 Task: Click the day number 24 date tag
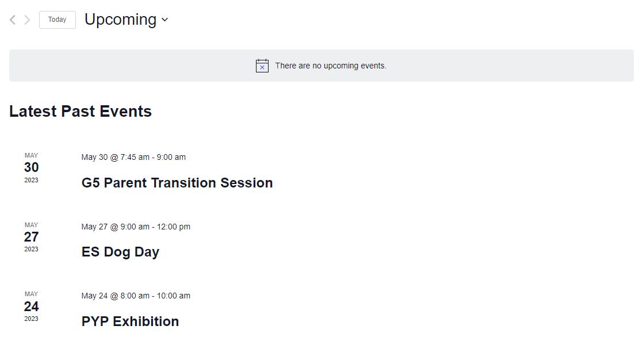31,306
